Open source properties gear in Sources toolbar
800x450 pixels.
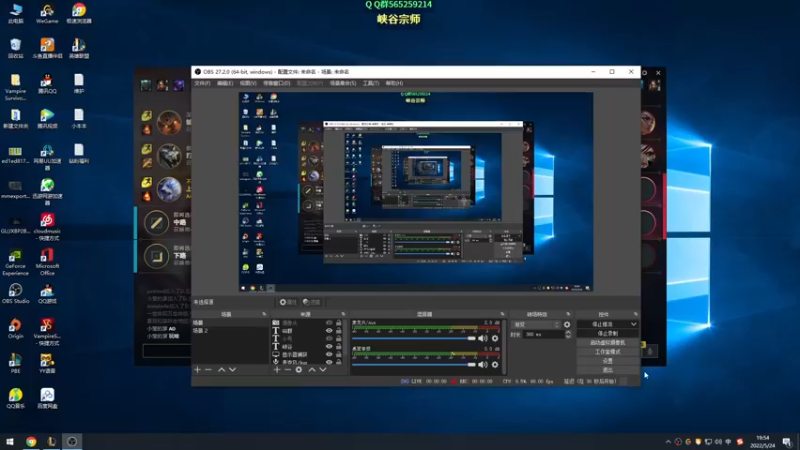(x=299, y=369)
